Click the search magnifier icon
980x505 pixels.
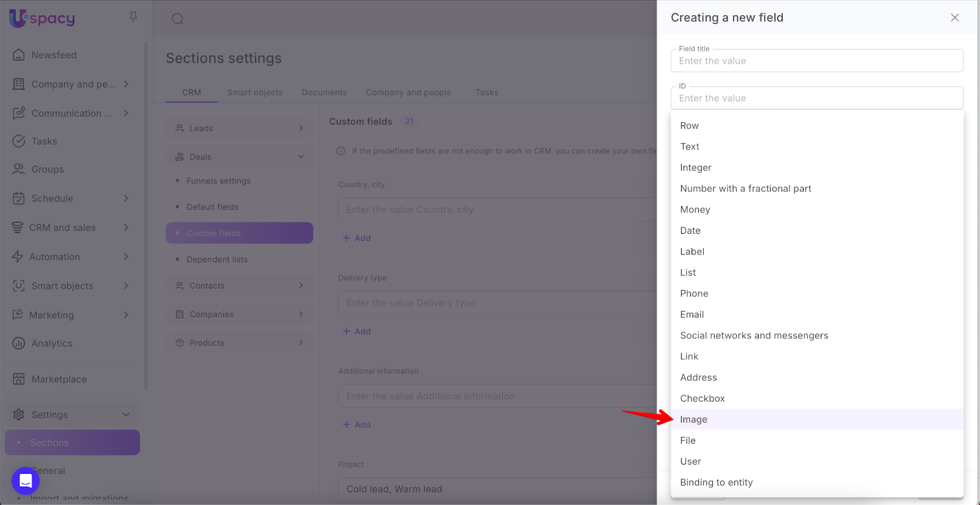(178, 19)
